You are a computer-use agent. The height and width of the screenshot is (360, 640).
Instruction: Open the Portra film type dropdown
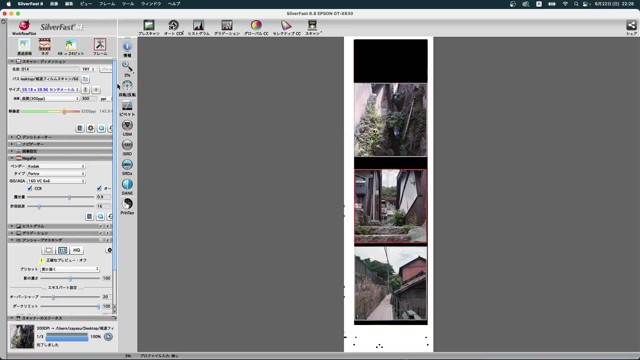56,173
